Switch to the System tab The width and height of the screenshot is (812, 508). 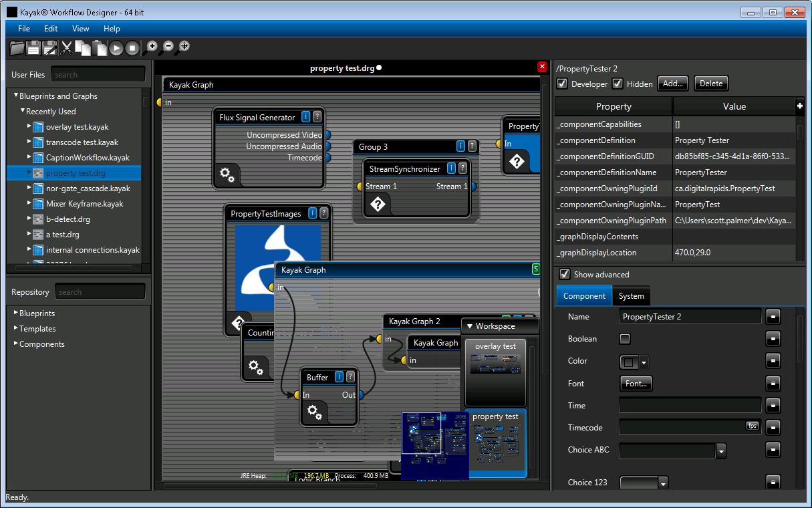point(631,296)
